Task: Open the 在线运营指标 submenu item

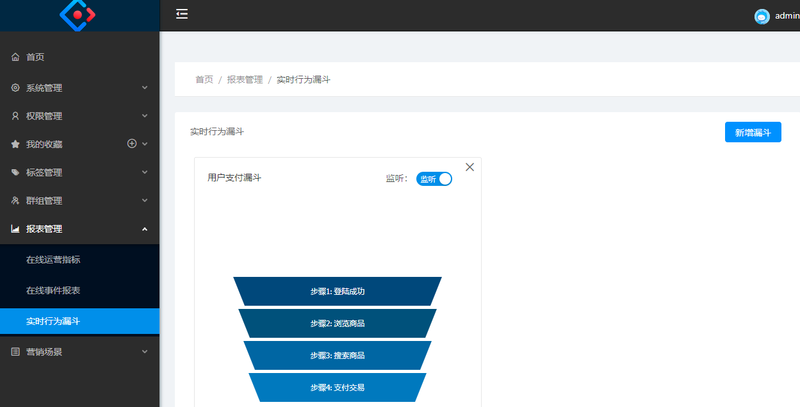Action: pos(80,260)
